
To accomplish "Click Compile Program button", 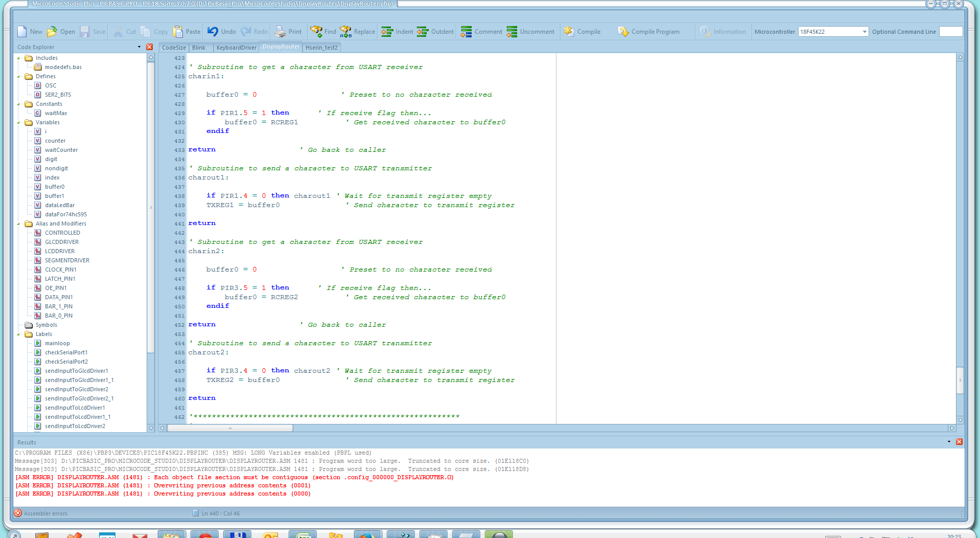I will click(649, 32).
